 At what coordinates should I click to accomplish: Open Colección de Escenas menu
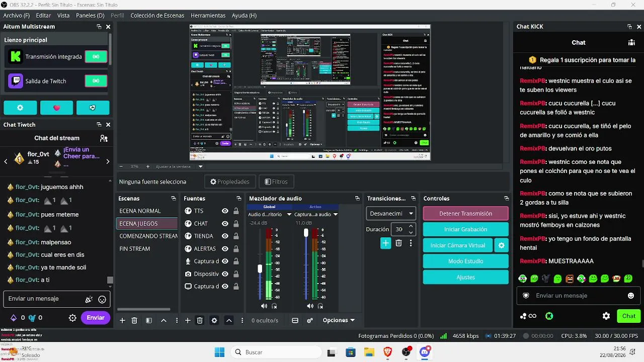tap(157, 16)
